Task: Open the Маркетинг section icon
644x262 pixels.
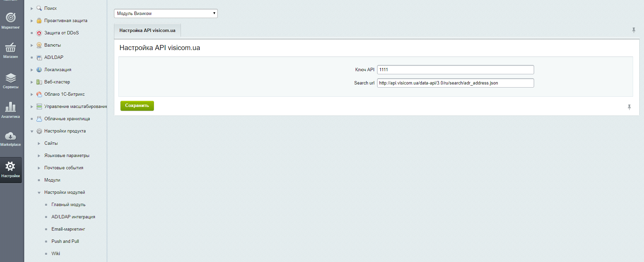Action: pos(11,17)
